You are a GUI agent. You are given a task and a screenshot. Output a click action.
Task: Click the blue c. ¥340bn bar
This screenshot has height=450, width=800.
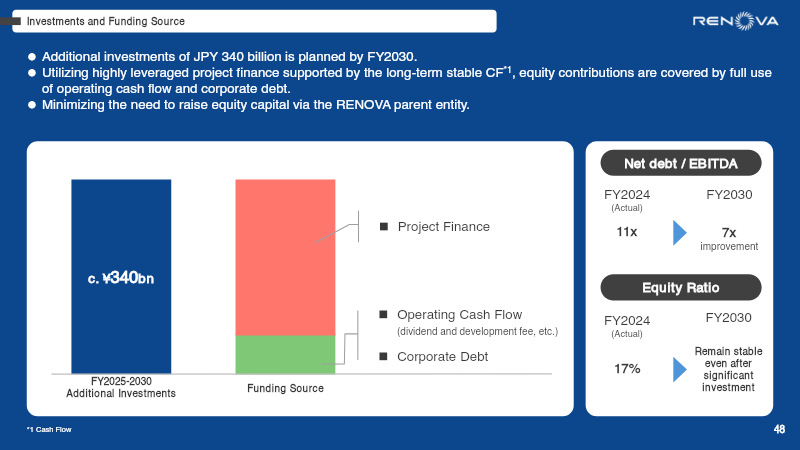pos(121,276)
